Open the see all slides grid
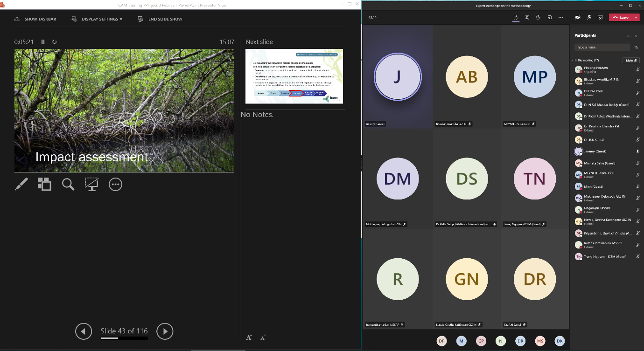The height and width of the screenshot is (351, 644). (x=44, y=185)
